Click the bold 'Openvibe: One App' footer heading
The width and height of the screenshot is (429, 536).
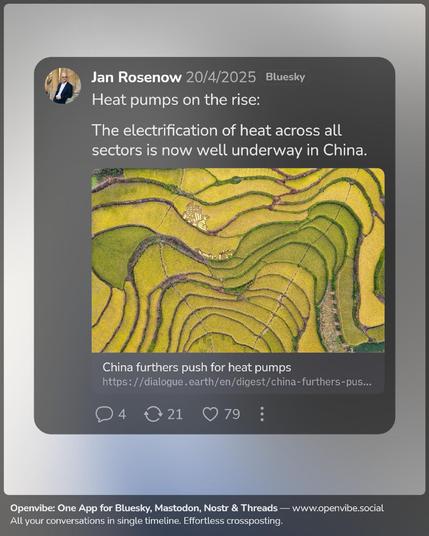pos(144,508)
